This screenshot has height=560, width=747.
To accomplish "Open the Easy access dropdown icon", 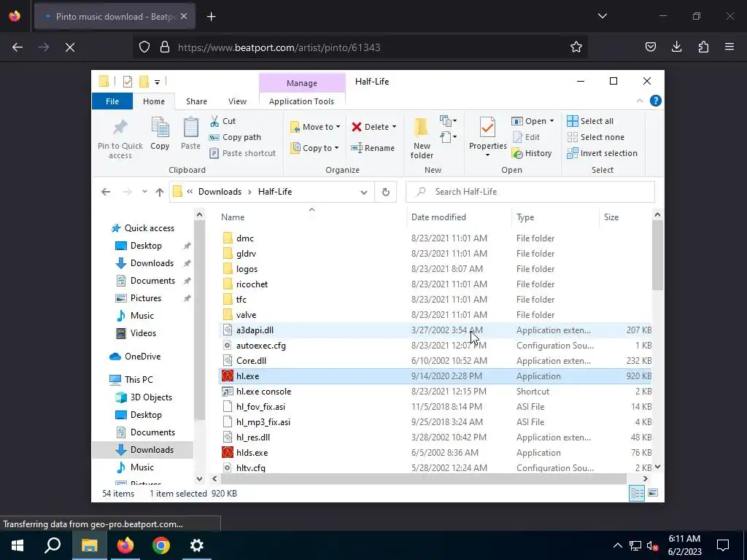I will (x=449, y=138).
